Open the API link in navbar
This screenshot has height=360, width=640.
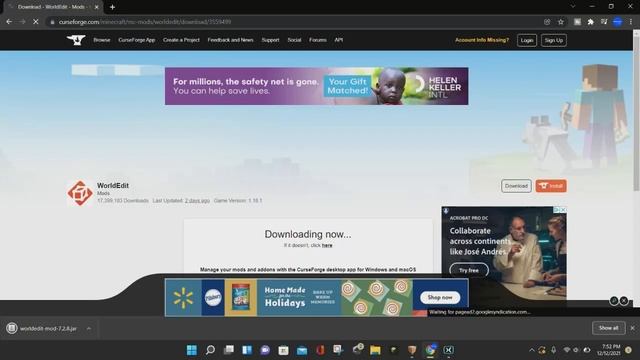coord(338,40)
